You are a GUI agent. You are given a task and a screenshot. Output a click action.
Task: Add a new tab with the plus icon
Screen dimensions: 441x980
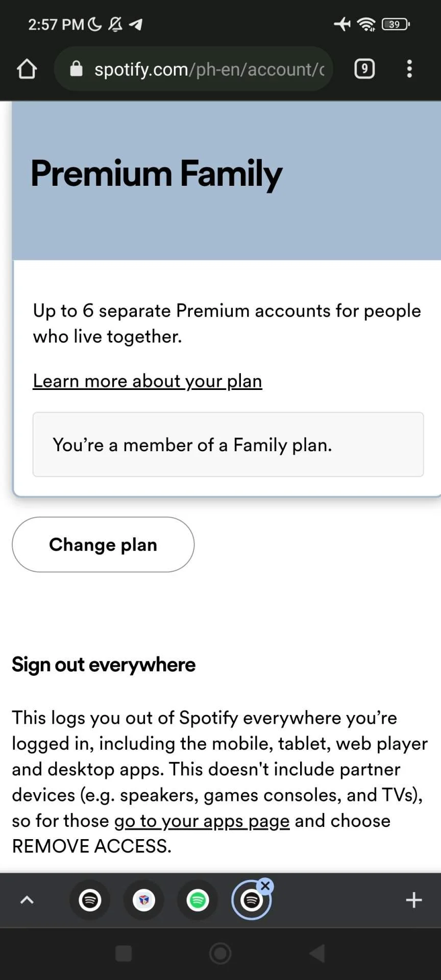pos(414,900)
